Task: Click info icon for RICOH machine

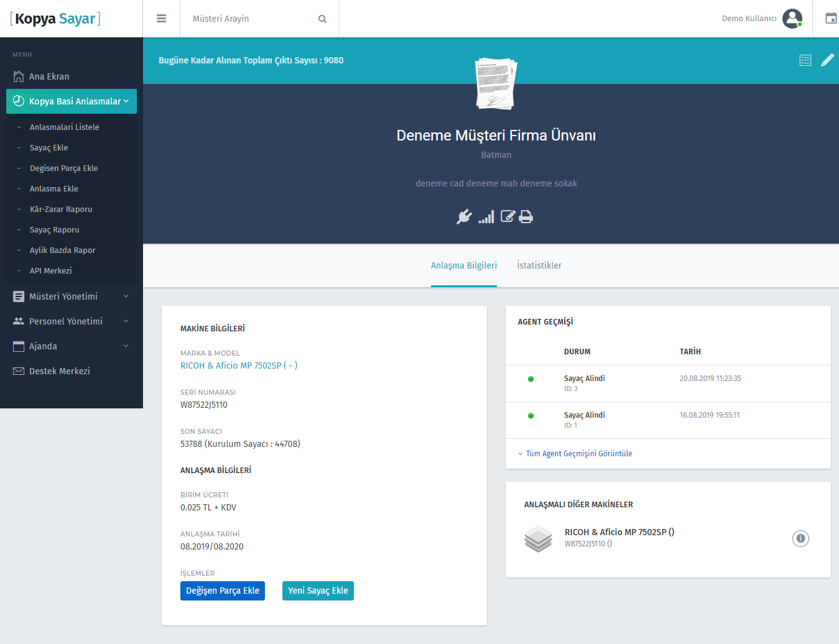Action: tap(800, 538)
